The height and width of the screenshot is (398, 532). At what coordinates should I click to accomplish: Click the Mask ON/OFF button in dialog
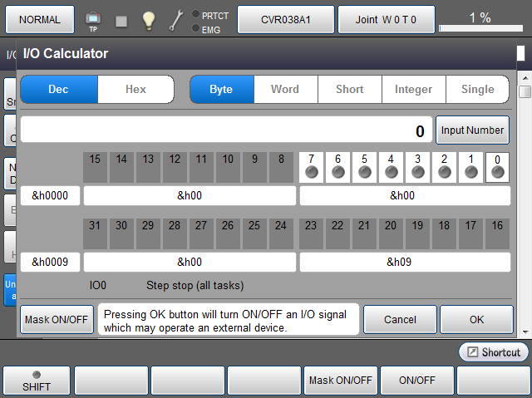pyautogui.click(x=55, y=319)
